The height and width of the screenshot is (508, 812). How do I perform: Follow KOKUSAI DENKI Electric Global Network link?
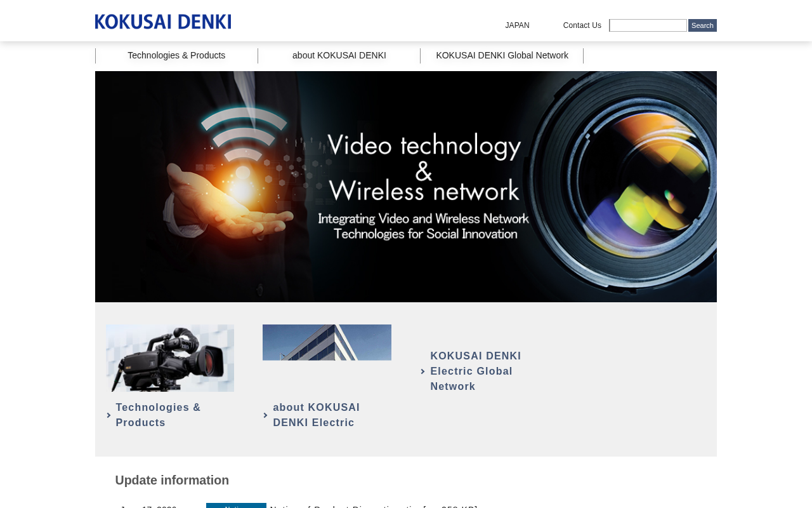point(476,371)
